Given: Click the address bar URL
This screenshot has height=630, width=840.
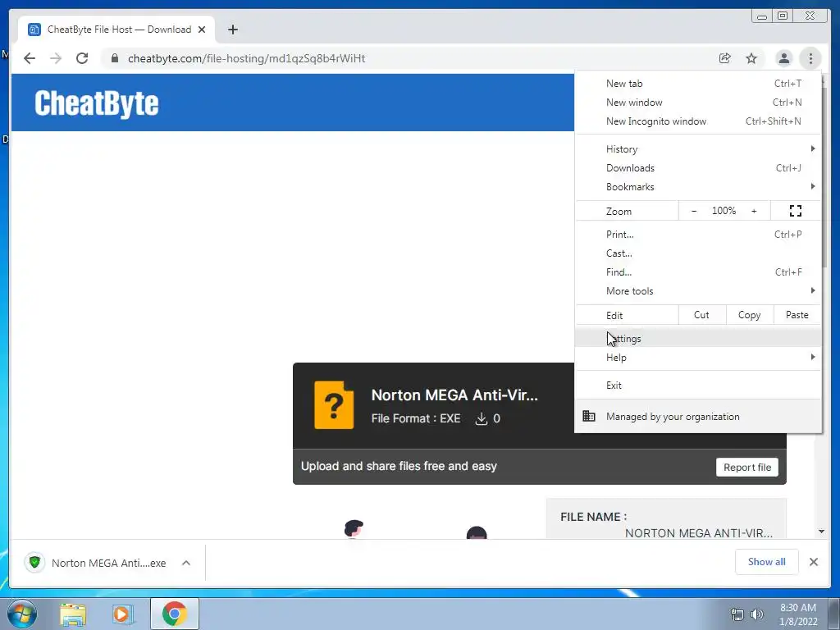Looking at the screenshot, I should (246, 58).
